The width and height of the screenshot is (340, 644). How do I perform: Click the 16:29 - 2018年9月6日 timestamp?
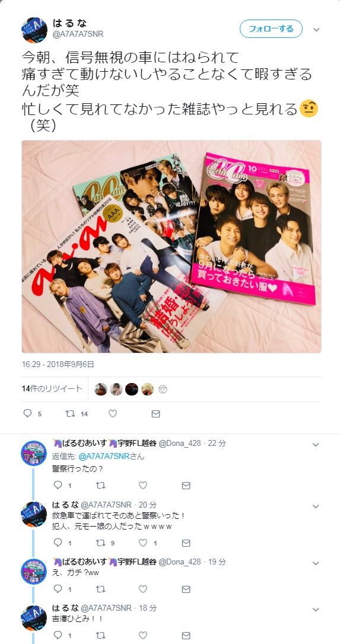coord(58,364)
